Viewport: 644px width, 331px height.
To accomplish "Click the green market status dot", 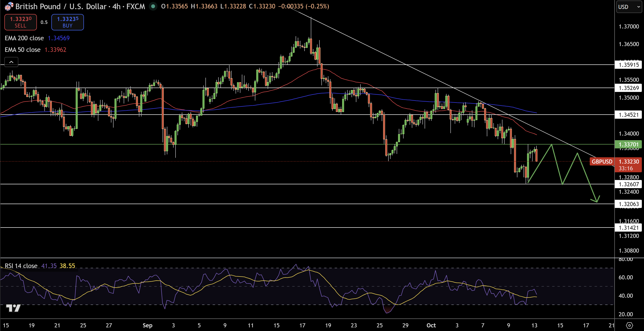I will pyautogui.click(x=153, y=6).
